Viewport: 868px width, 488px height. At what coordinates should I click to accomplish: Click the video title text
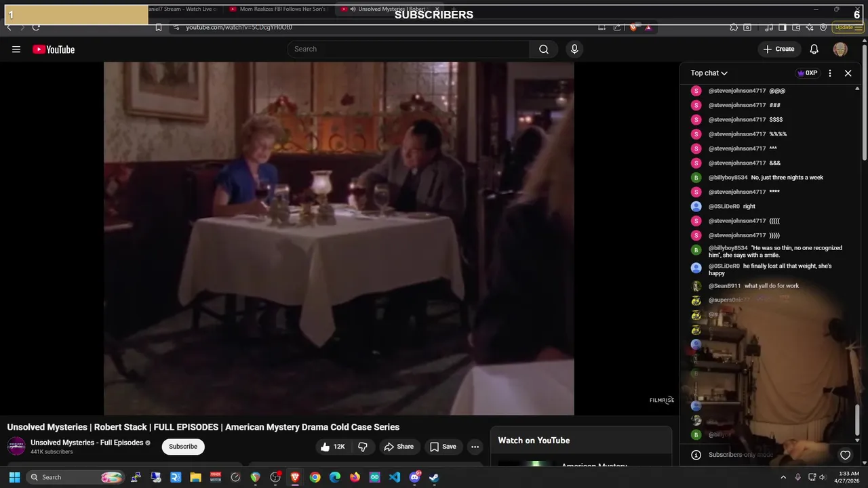tap(203, 427)
